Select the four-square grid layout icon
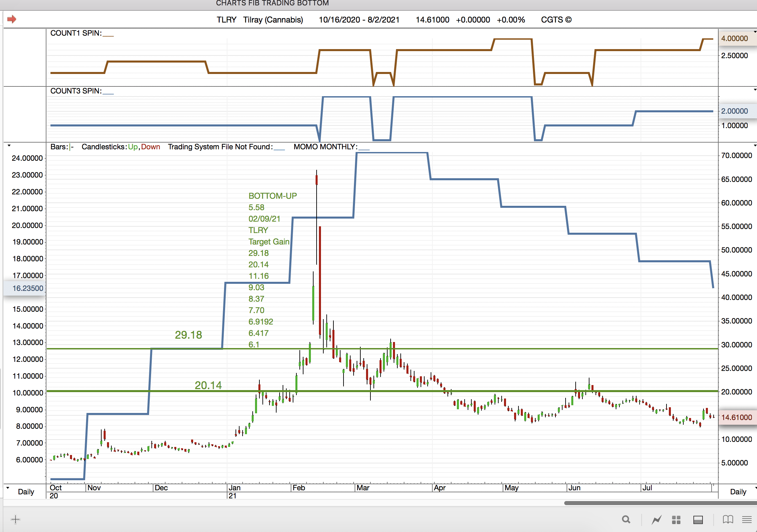This screenshot has height=532, width=757. coord(676,520)
